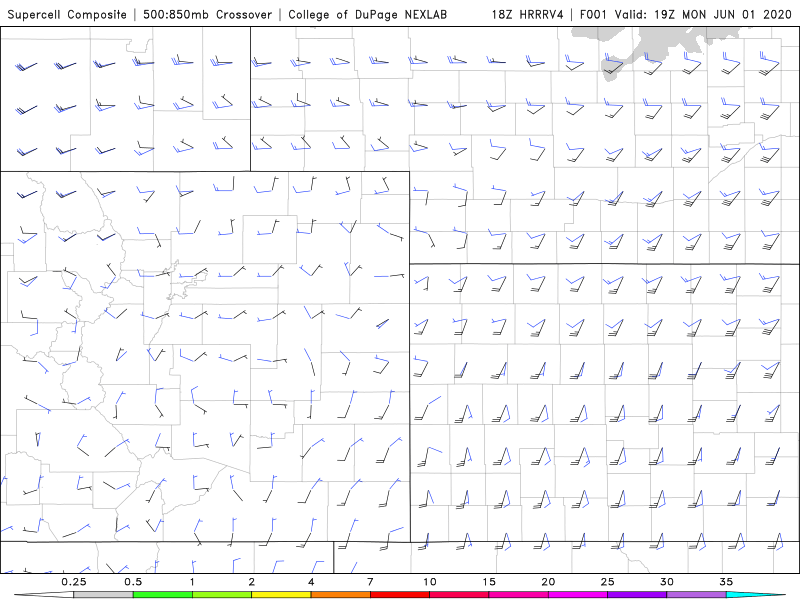Click the "30" legend value

[x=667, y=582]
